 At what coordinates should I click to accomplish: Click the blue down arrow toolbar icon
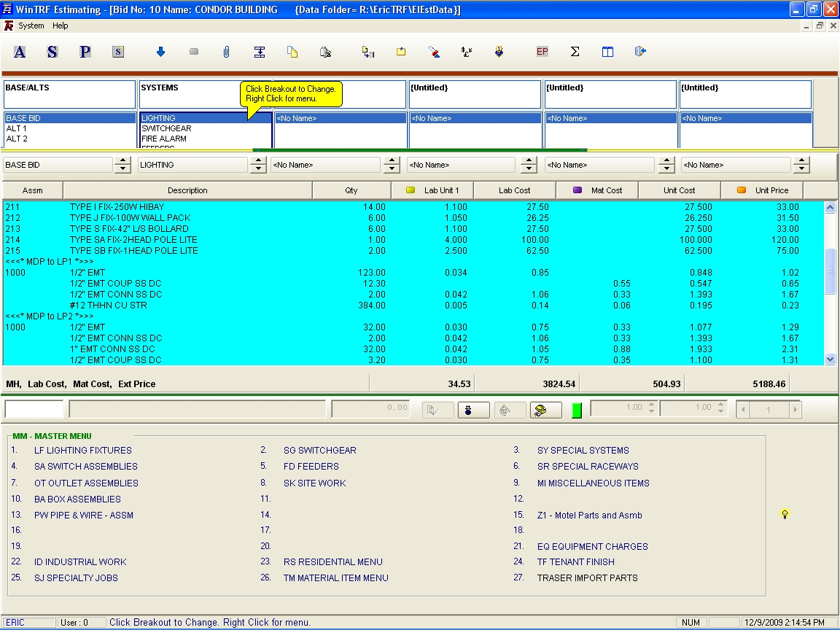pyautogui.click(x=161, y=52)
